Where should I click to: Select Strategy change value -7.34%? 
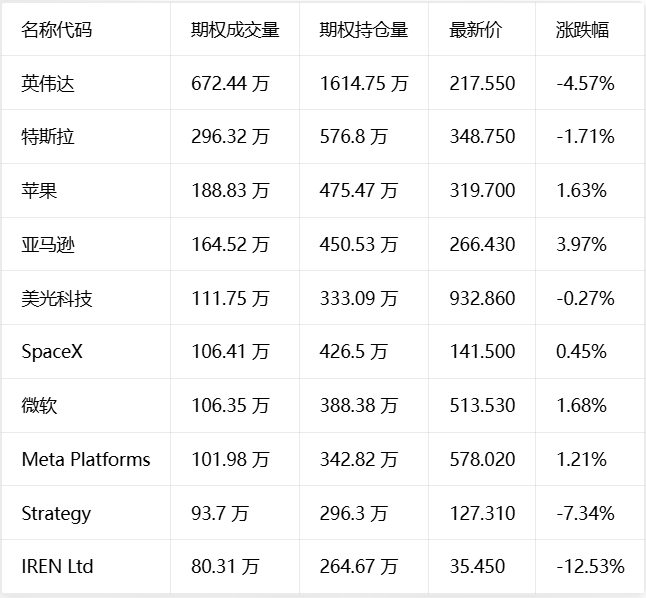pos(585,514)
